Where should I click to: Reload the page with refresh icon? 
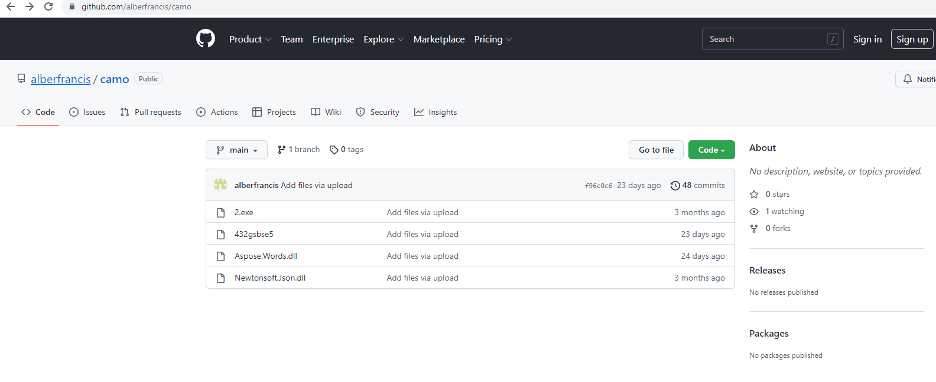49,7
